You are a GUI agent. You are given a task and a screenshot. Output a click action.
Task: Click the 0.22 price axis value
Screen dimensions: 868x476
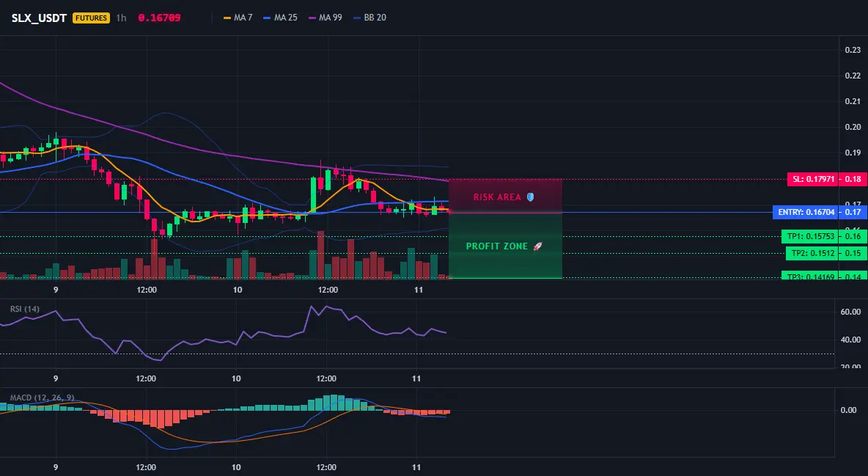point(853,76)
